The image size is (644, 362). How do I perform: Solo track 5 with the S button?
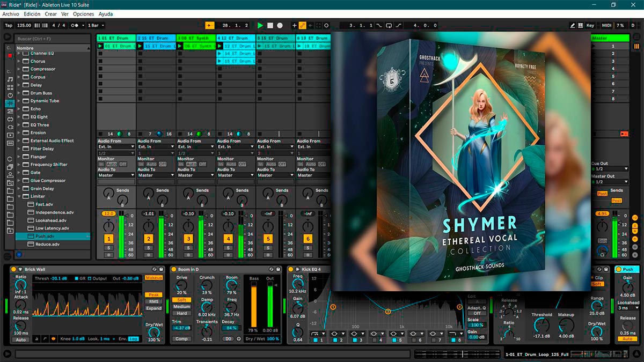(268, 248)
